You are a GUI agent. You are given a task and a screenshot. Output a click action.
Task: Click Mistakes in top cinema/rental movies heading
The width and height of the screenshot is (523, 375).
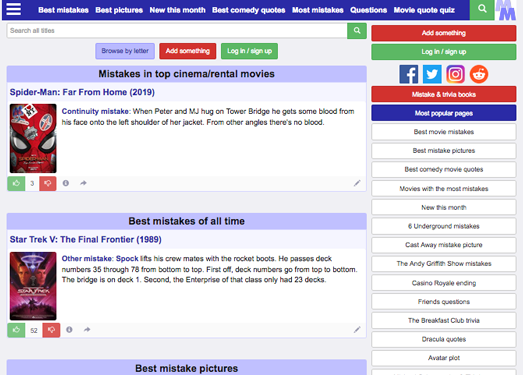186,74
